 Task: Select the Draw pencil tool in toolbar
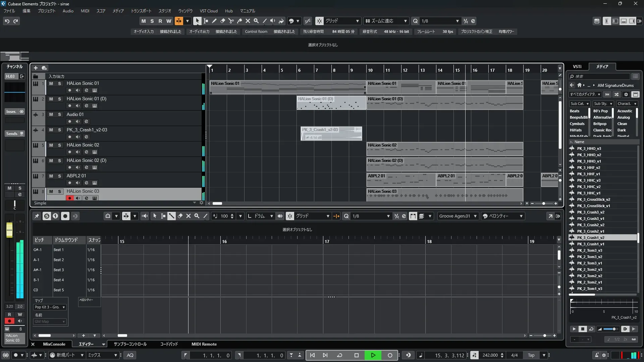point(214,21)
